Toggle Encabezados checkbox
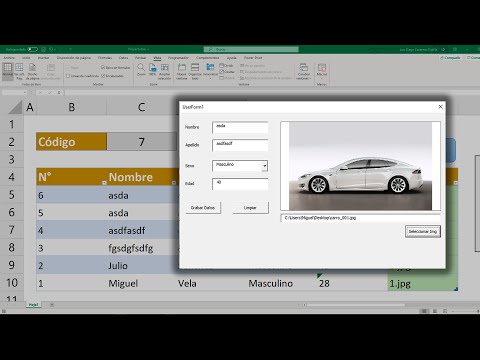 (112, 76)
